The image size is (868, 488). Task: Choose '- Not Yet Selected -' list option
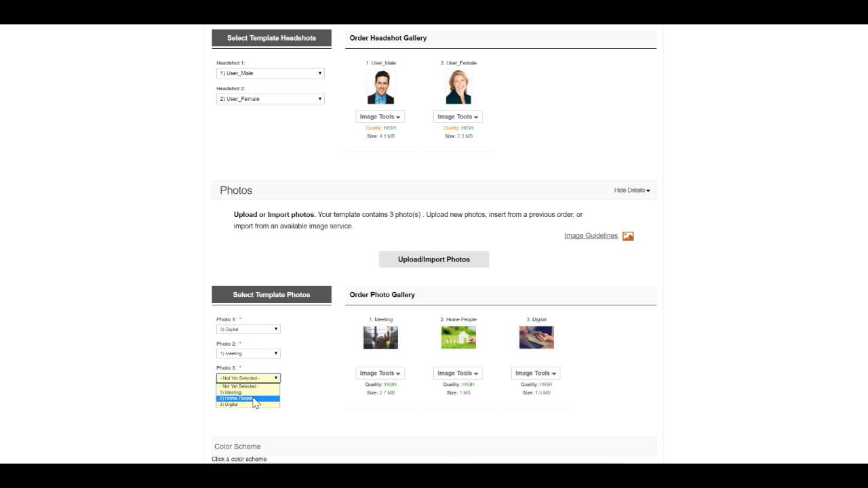pos(248,386)
